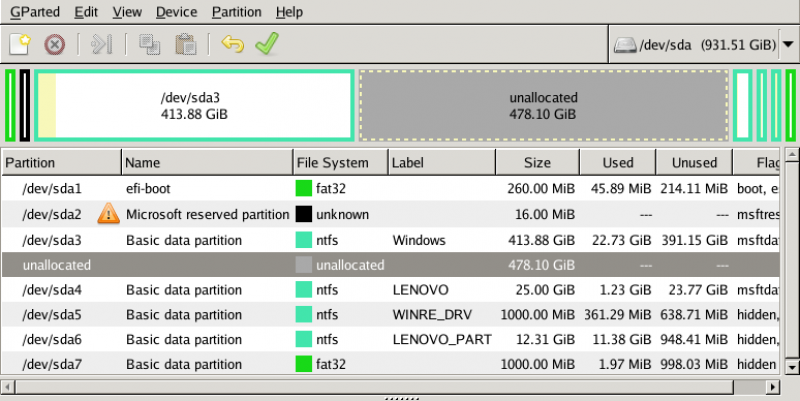Screen dimensions: 800x401
Task: Undo the last operation with the yellow arrow
Action: point(233,44)
